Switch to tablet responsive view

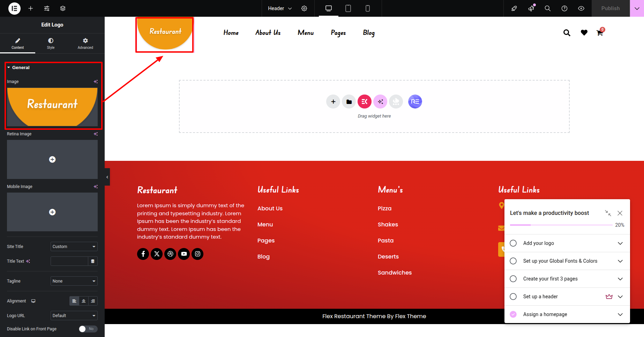tap(348, 8)
